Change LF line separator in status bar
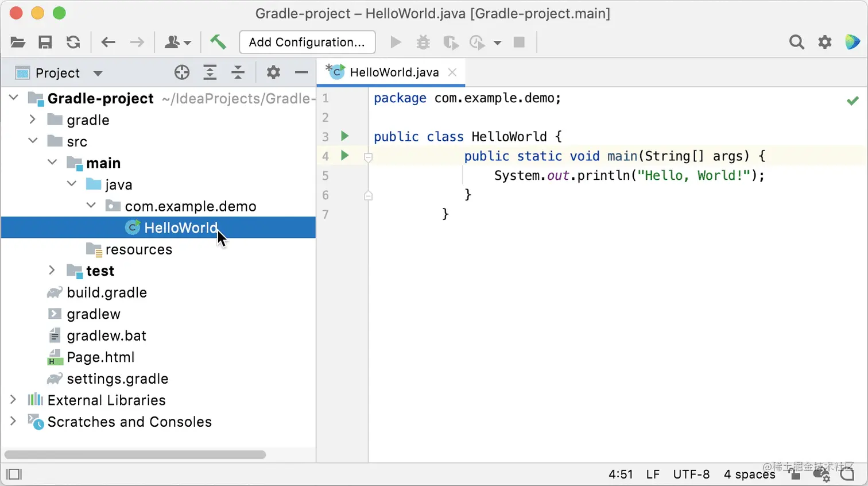Viewport: 868px width, 486px height. (x=653, y=475)
